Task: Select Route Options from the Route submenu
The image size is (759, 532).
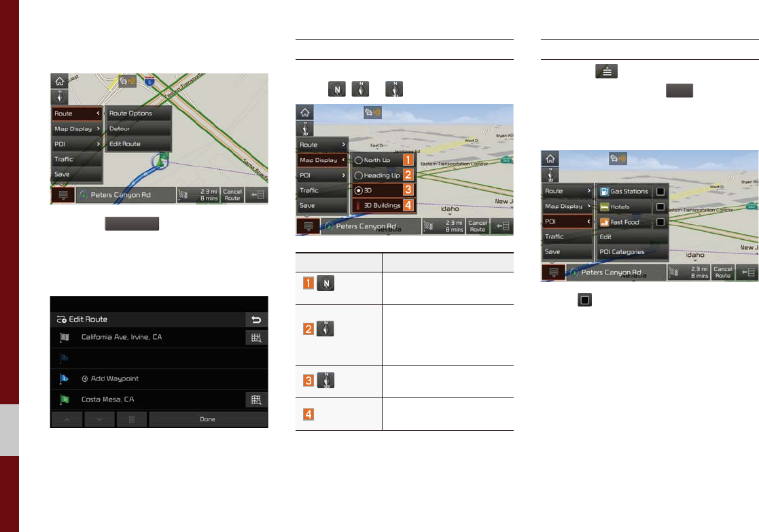Action: [x=139, y=113]
